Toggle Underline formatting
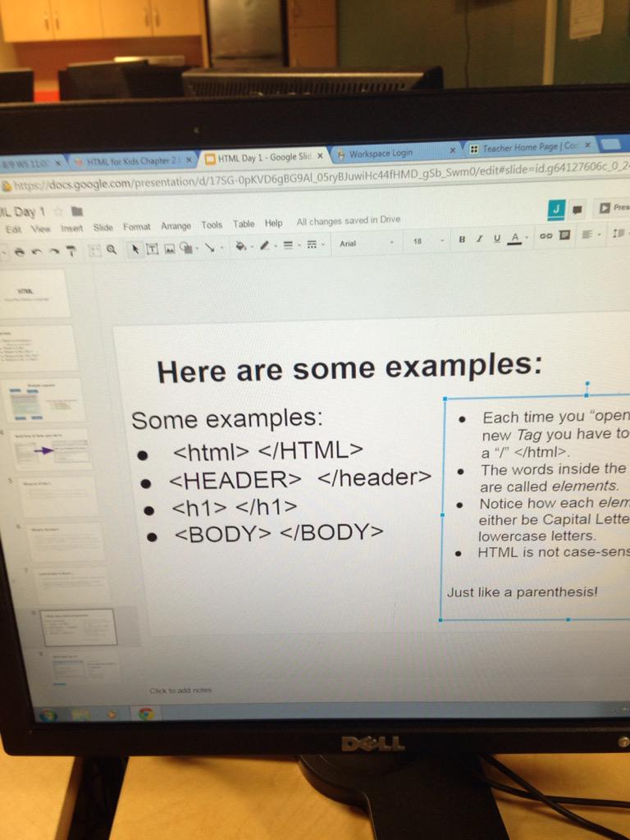 [x=497, y=238]
